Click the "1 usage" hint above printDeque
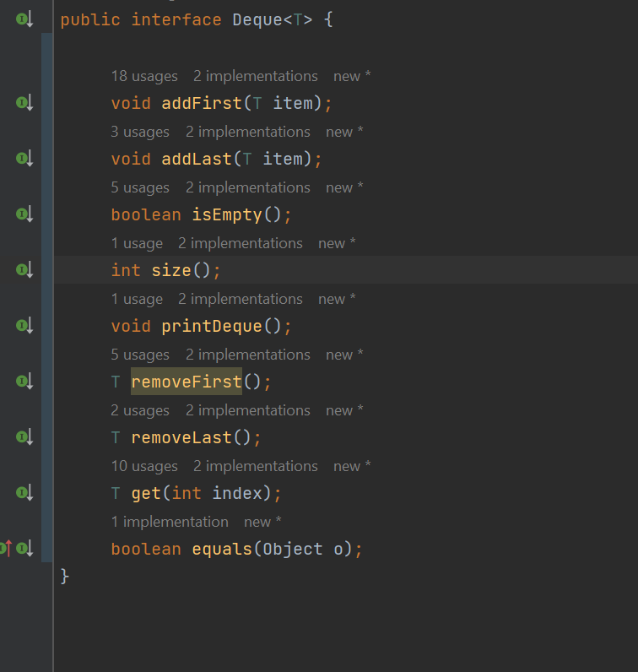 (x=137, y=299)
